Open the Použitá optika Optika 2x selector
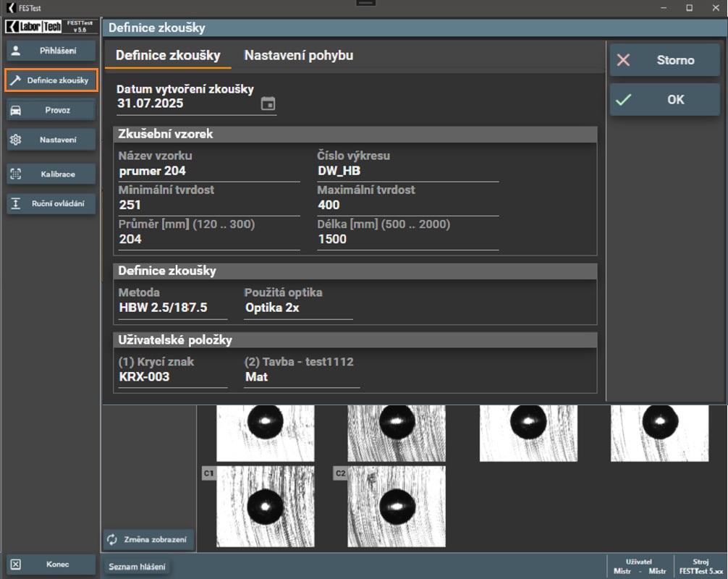Viewport: 728px width, 579px height. coord(297,308)
